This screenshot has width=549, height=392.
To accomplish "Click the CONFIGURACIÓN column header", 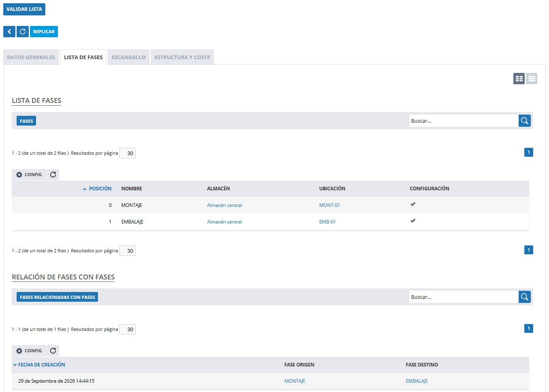I will point(430,189).
